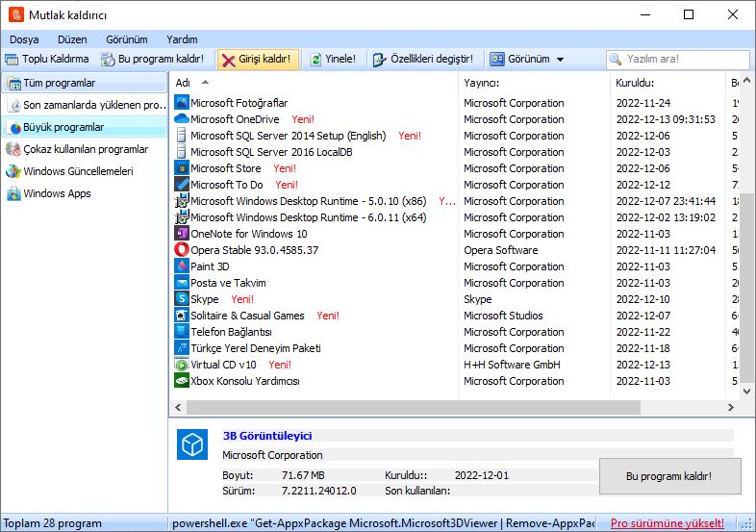Click the Virtual CD v10 icon

[181, 365]
